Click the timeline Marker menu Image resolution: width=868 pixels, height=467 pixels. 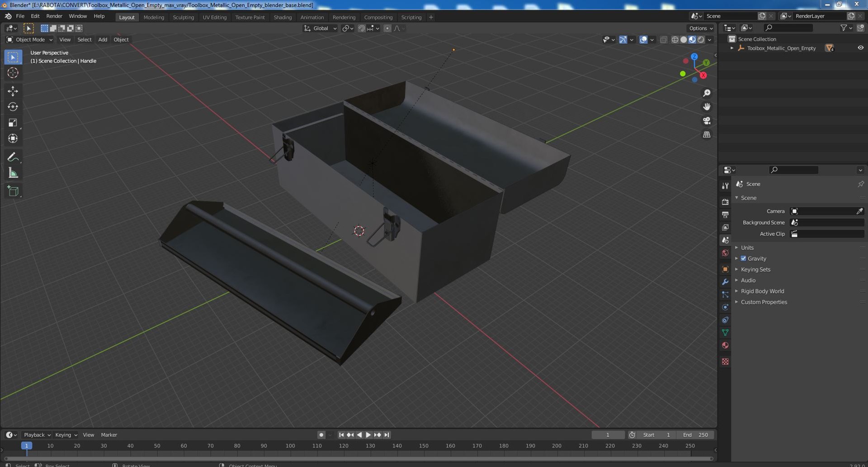coord(109,435)
